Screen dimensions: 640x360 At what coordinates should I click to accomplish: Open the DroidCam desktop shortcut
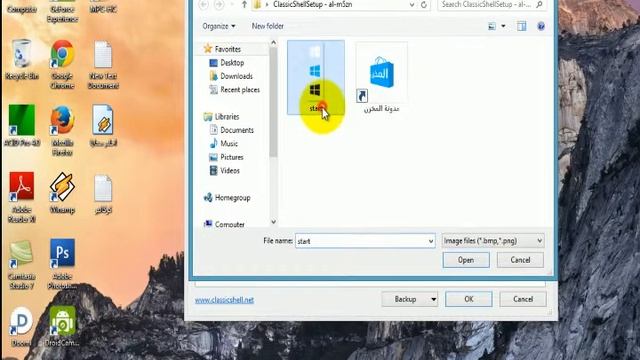tap(62, 326)
